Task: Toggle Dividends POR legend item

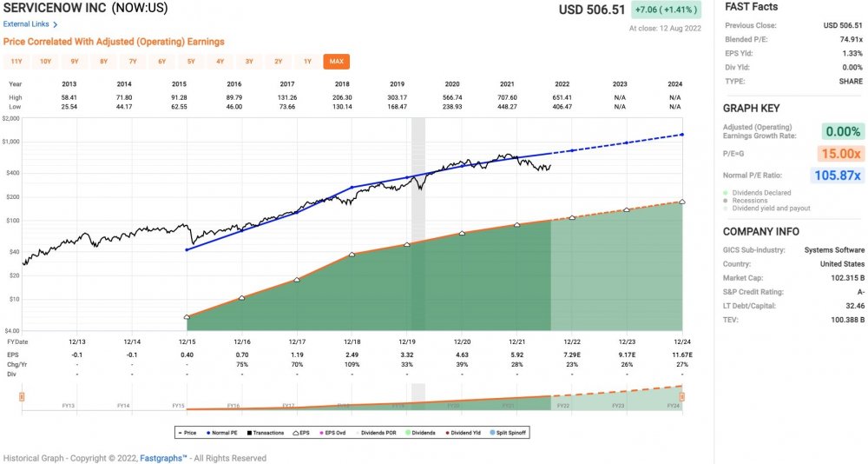Action: coord(375,433)
